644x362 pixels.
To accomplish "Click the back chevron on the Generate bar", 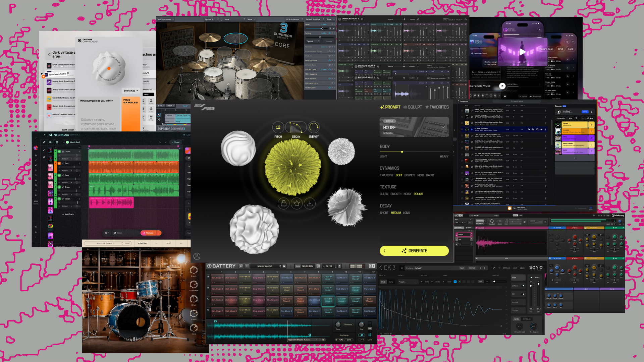I will point(384,251).
